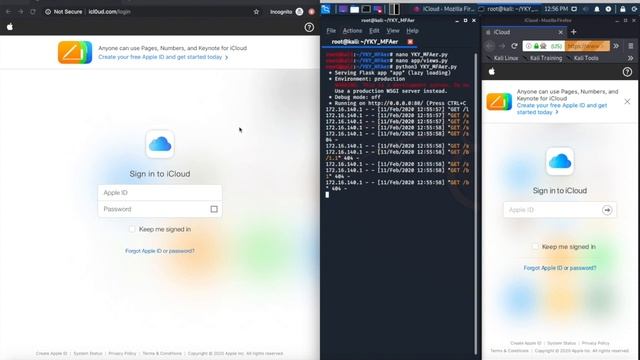Open the Kali applications menu icon

tap(326, 9)
